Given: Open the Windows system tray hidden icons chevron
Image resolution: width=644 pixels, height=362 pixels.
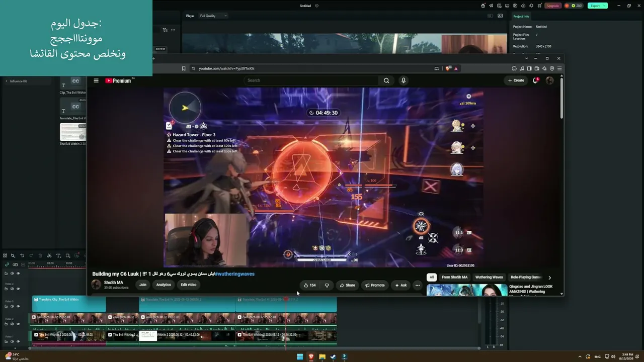Looking at the screenshot, I should [579, 357].
